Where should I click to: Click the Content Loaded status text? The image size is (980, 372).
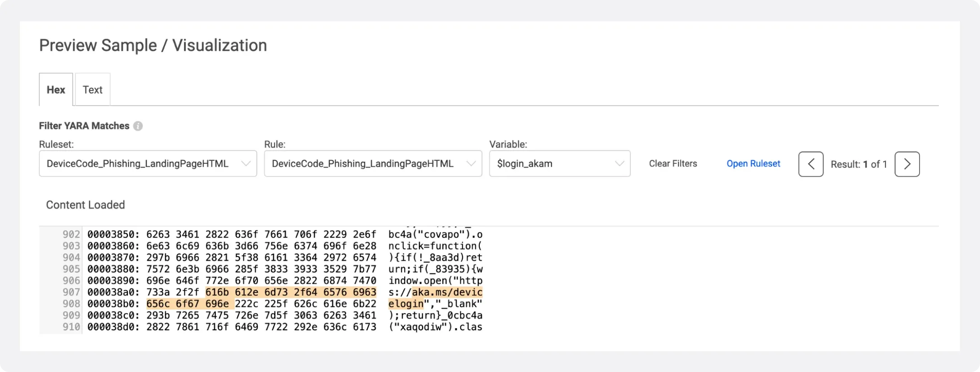85,205
